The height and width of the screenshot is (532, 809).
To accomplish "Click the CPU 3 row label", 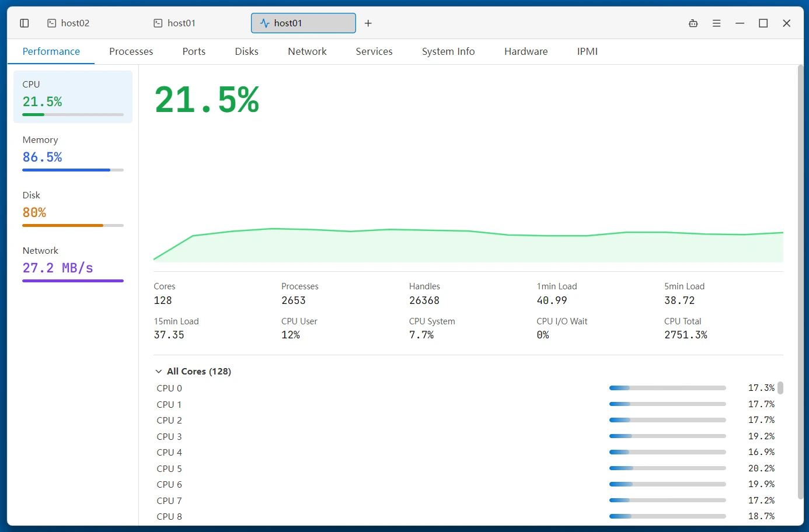I will click(x=169, y=436).
